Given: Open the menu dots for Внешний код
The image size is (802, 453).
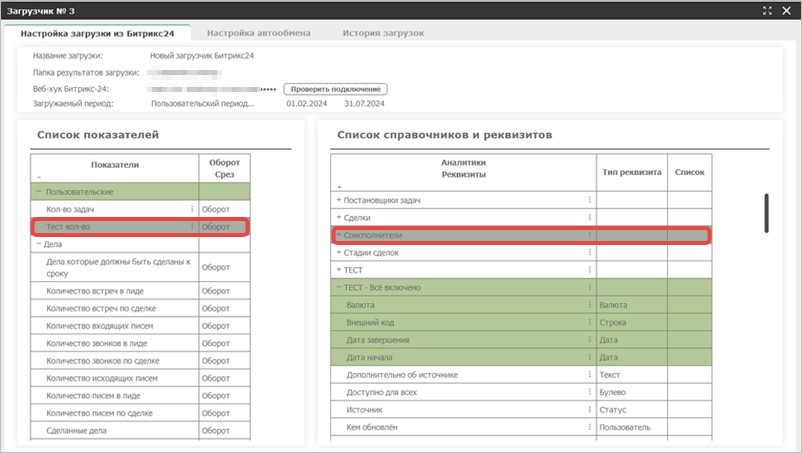Looking at the screenshot, I should click(x=590, y=322).
